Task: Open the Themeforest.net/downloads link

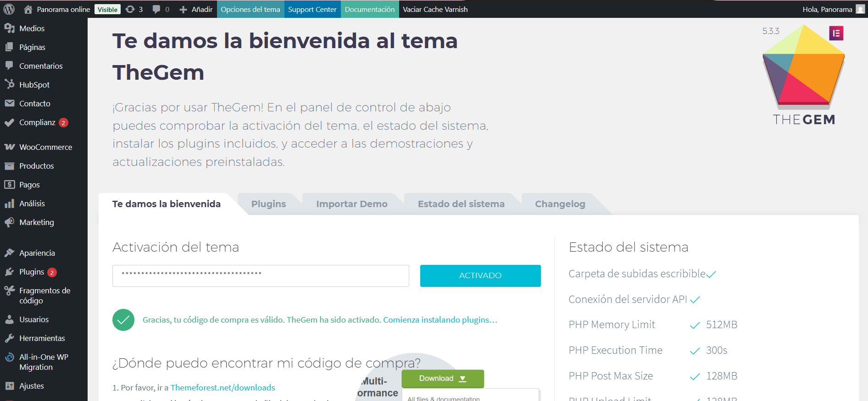Action: click(223, 388)
